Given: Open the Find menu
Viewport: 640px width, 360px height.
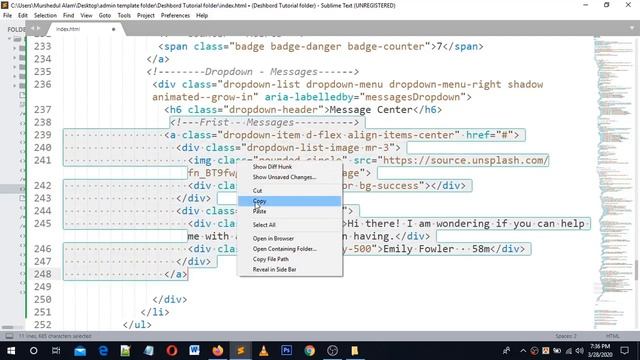Looking at the screenshot, I should (69, 16).
